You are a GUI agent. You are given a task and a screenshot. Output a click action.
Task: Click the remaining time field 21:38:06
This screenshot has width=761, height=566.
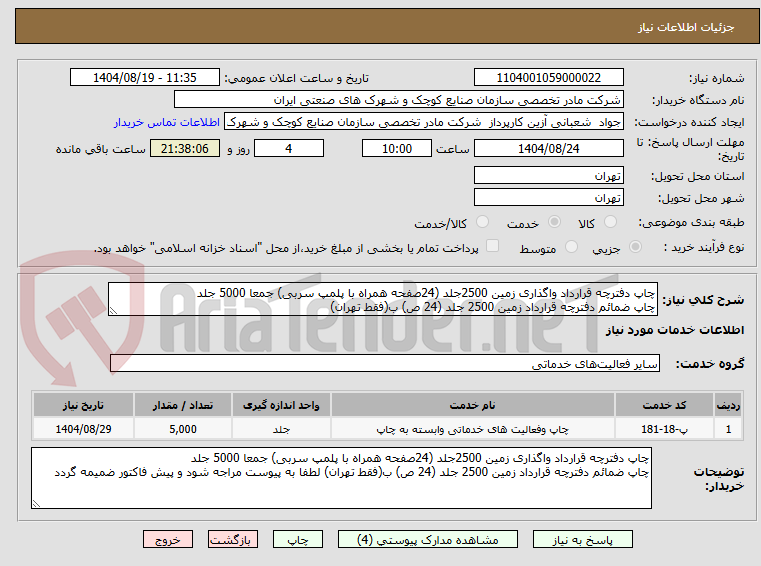tap(185, 149)
